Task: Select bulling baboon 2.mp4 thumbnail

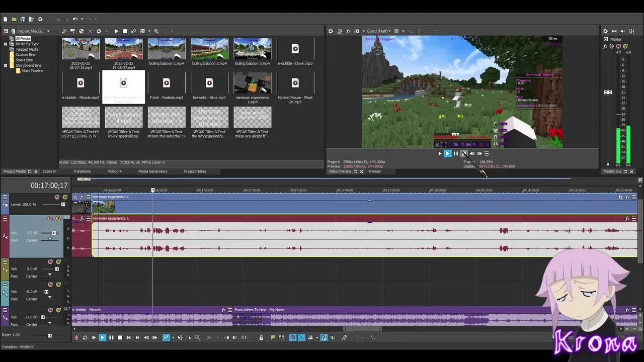Action: (209, 49)
